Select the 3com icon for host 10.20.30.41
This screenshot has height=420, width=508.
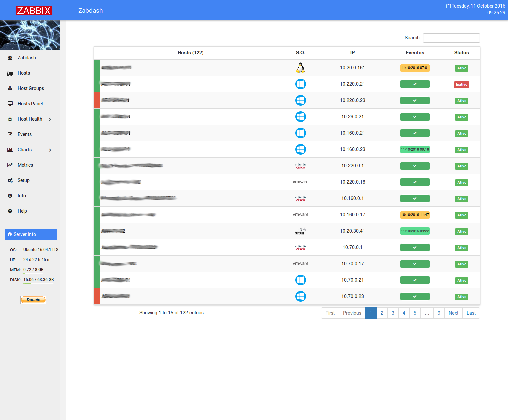point(300,231)
